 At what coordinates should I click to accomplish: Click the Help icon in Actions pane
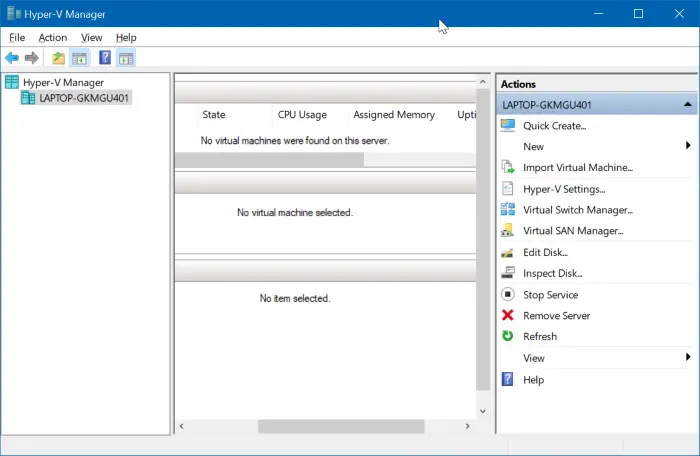point(508,379)
